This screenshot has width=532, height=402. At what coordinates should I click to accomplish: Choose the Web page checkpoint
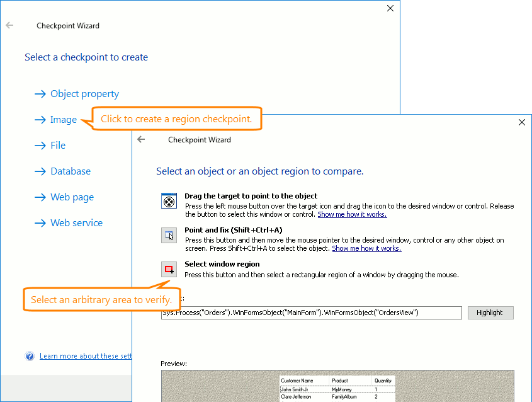(x=72, y=197)
